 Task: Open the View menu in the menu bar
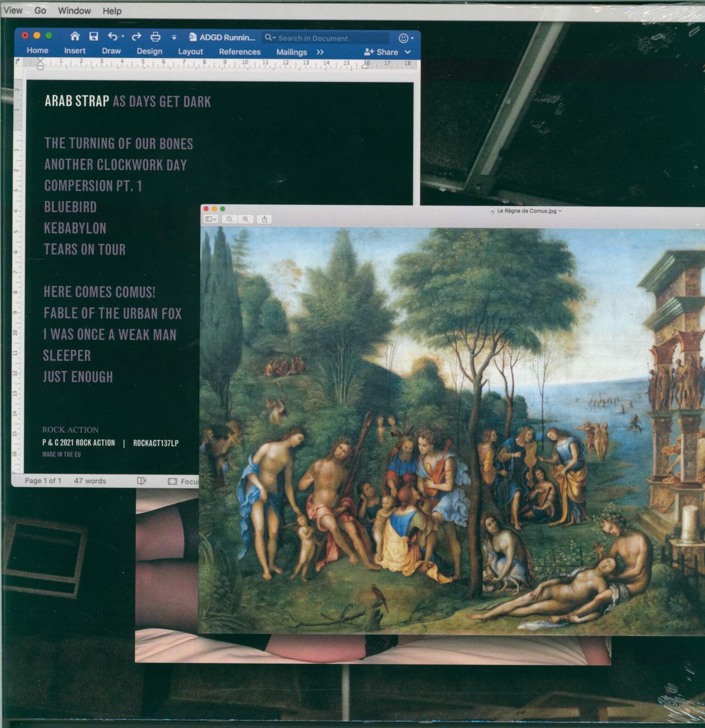13,10
